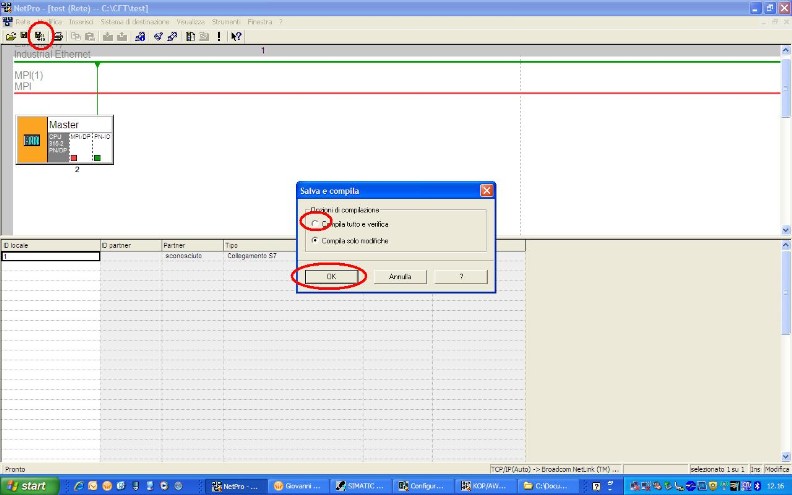Viewport: 792px width, 495px height.
Task: Click the Paste toolbar icon
Action: (x=90, y=36)
